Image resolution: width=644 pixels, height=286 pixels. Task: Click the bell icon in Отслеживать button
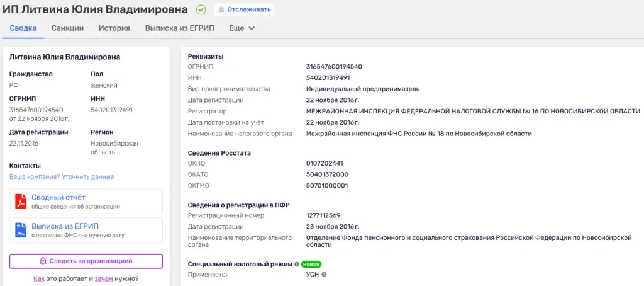(x=221, y=9)
